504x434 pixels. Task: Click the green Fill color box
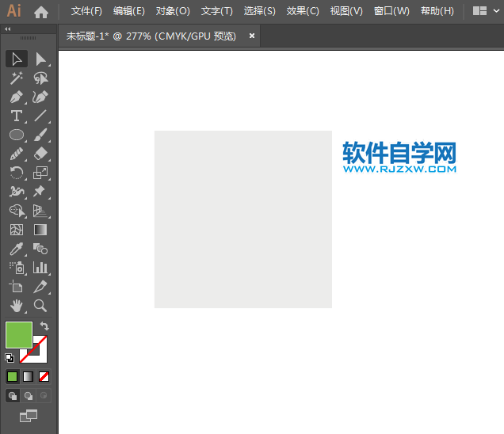click(19, 335)
